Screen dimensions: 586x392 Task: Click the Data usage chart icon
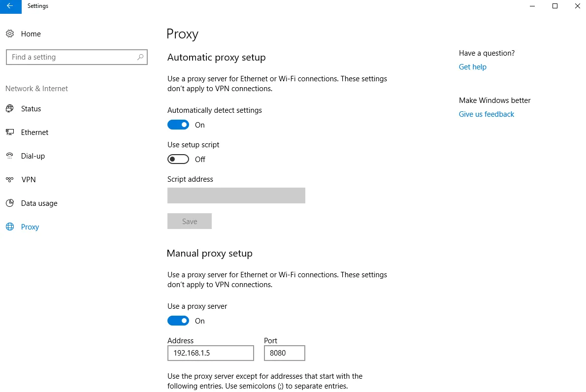click(10, 203)
